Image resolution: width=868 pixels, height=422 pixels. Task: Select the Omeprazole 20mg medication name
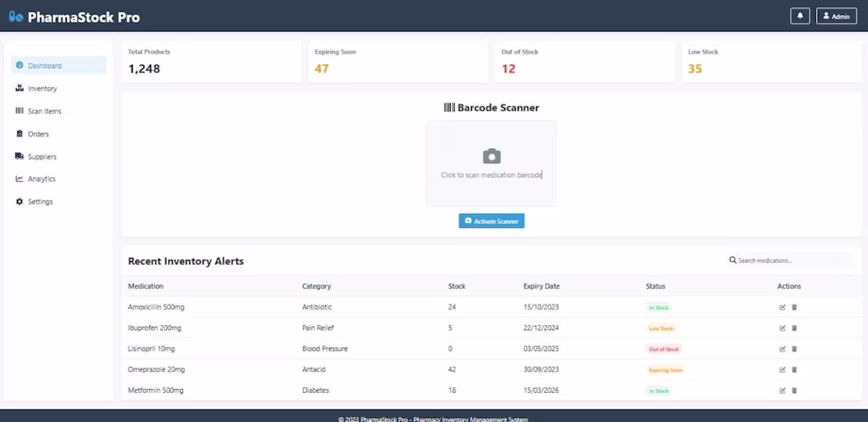pyautogui.click(x=156, y=369)
